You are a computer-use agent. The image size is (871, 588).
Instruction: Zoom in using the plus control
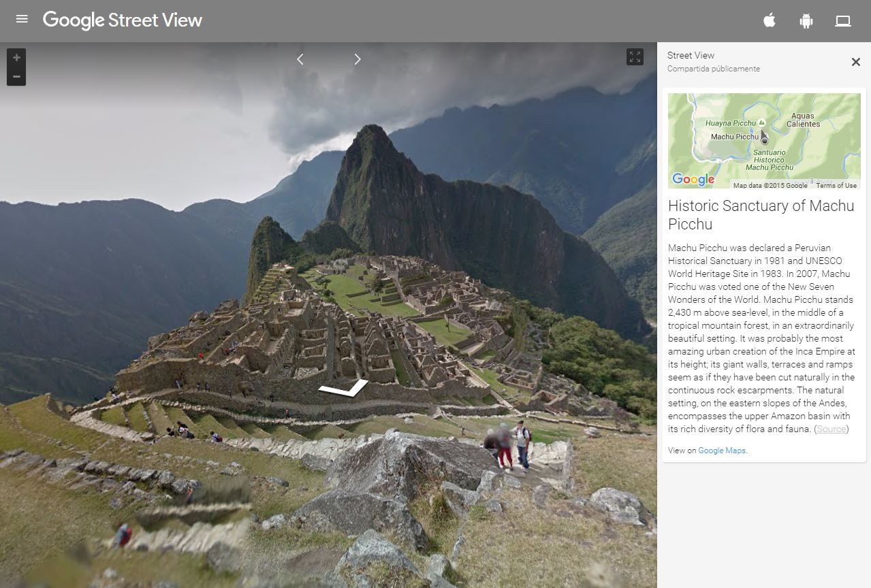point(15,57)
